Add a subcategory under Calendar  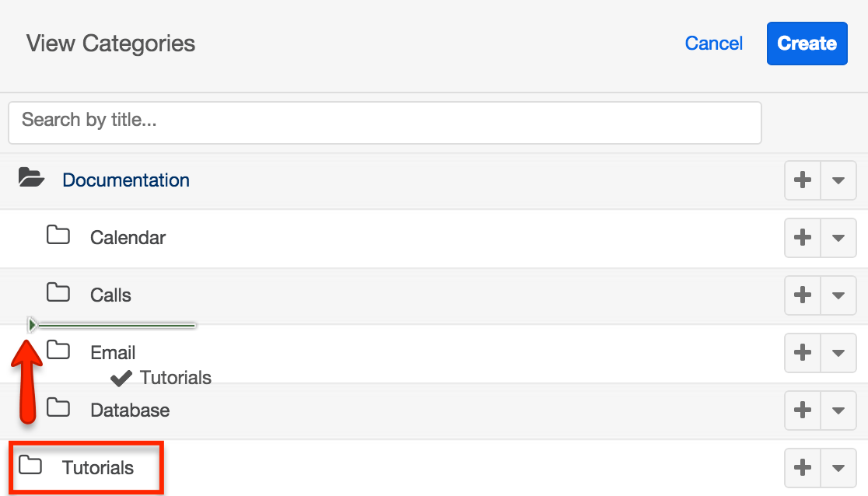coord(802,237)
